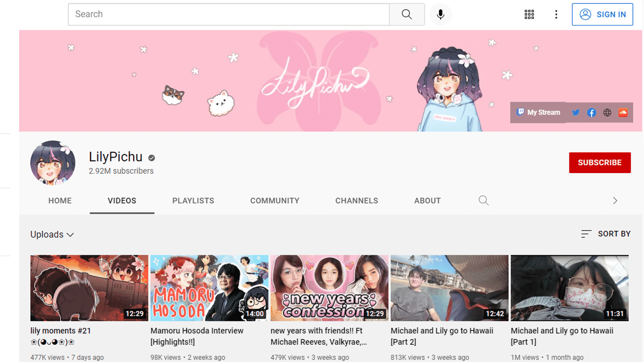
Task: Open the website globe link
Action: point(607,113)
